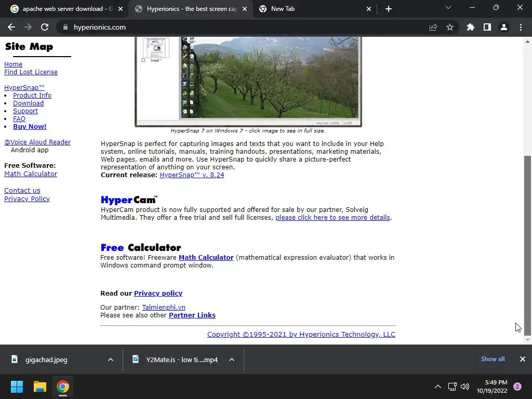The width and height of the screenshot is (532, 399).
Task: Open the Windows Start menu
Action: [17, 387]
